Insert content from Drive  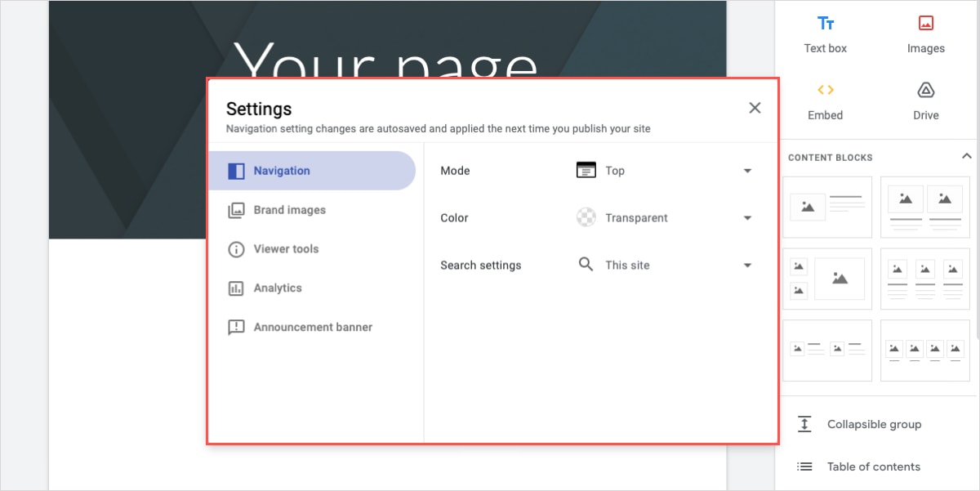pos(925,100)
